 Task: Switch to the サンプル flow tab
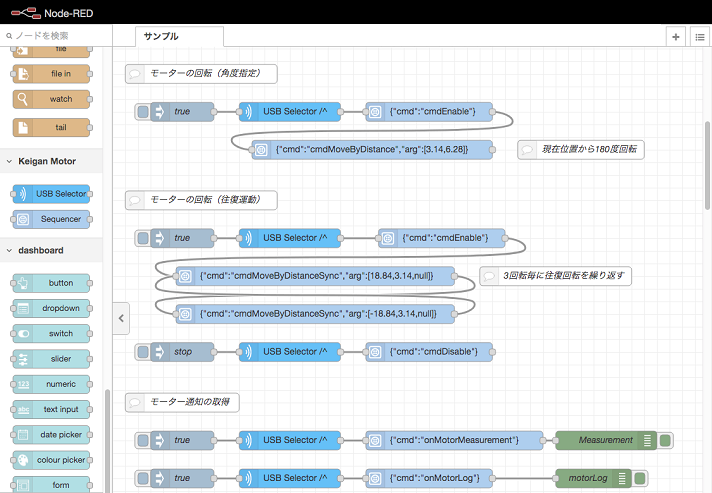click(179, 36)
